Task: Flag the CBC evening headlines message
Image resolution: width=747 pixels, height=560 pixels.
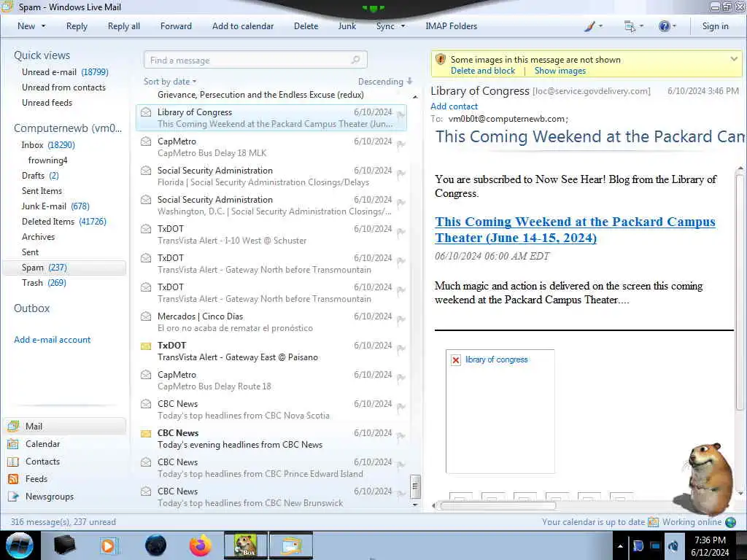Action: [x=400, y=436]
